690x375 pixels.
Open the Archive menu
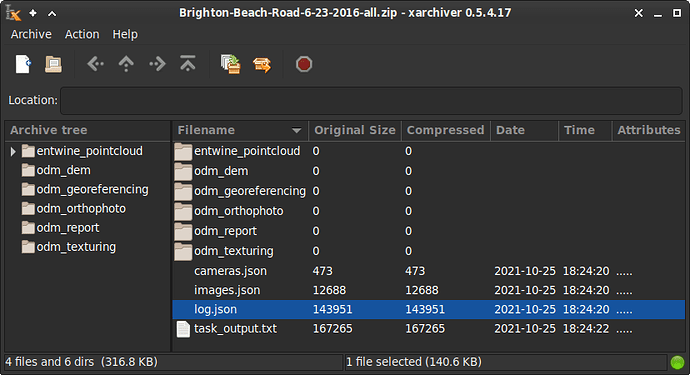pos(31,34)
